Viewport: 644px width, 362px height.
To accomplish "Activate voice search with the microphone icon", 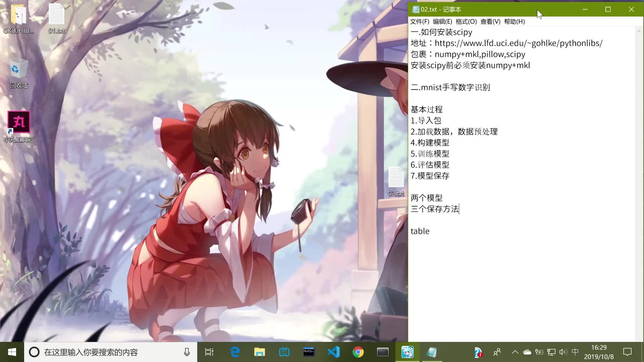I will (187, 352).
